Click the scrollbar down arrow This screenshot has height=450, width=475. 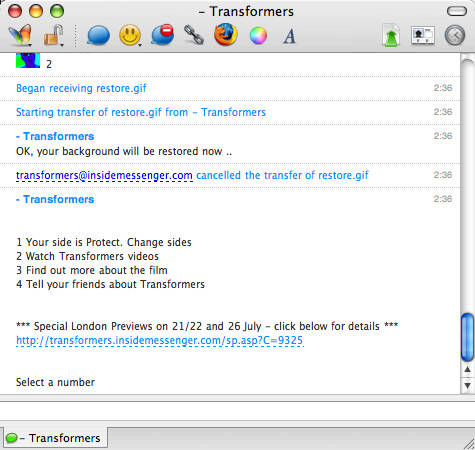(x=467, y=385)
